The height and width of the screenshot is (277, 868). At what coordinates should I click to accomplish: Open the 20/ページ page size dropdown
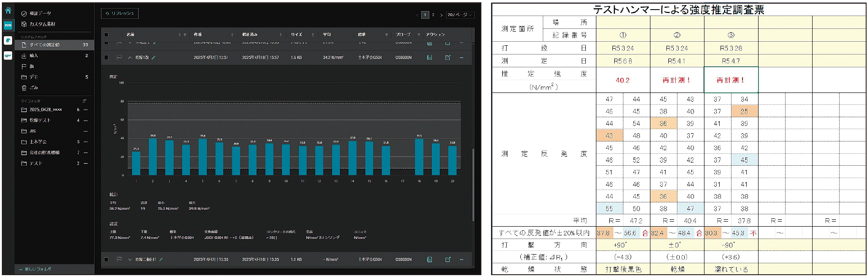459,15
